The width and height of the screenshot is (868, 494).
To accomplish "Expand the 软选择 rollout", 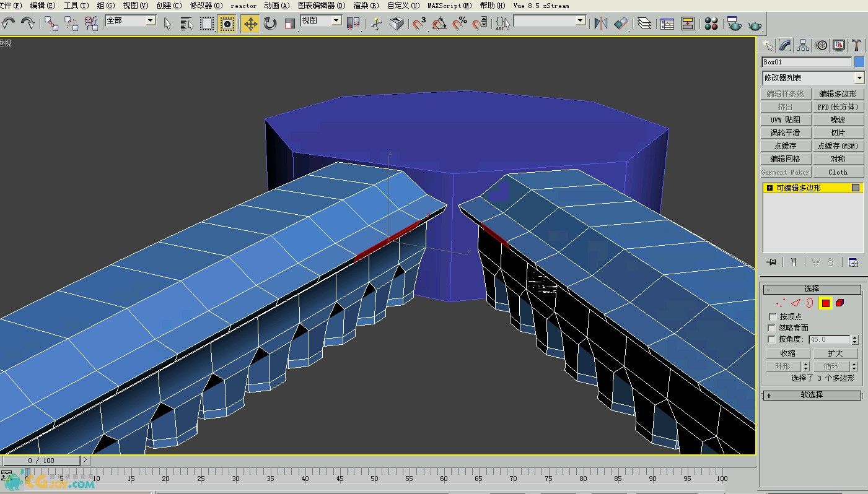I will (x=812, y=395).
